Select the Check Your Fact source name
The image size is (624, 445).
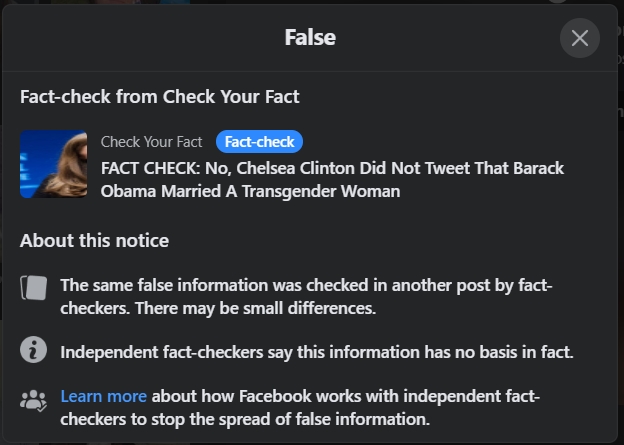coord(151,142)
